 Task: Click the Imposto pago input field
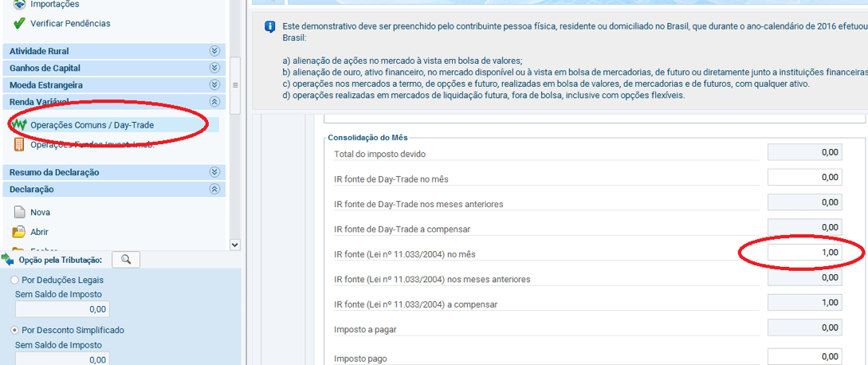point(804,356)
